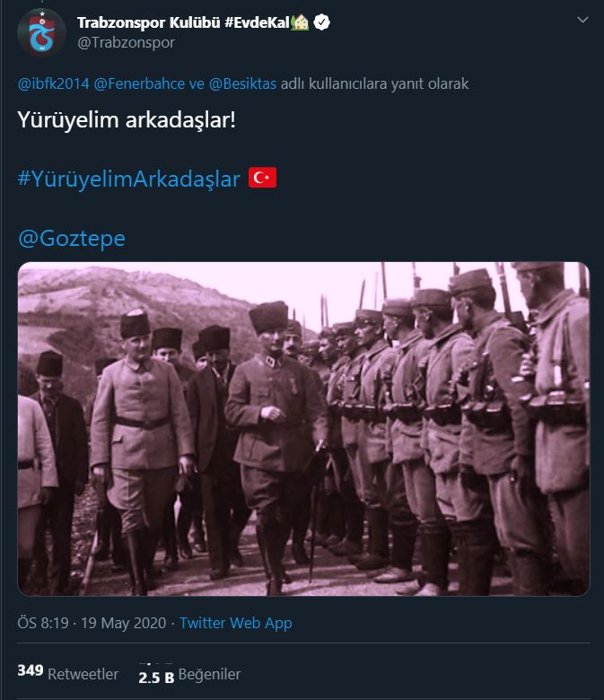Open the @Besiktas mention
This screenshot has height=700, width=604.
point(242,84)
